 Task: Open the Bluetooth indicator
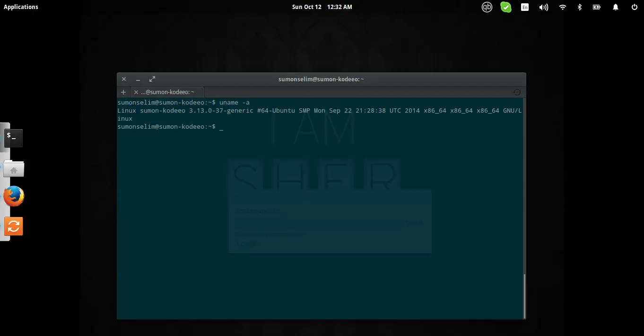point(579,7)
